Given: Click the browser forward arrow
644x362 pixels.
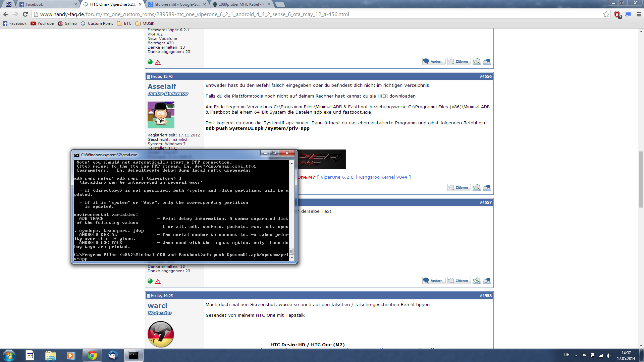Looking at the screenshot, I should pos(15,14).
